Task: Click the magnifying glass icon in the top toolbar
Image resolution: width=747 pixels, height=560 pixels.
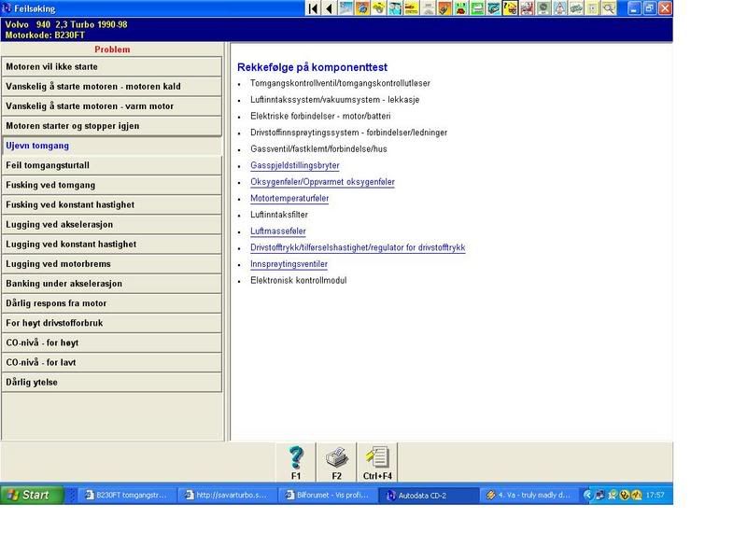Action: [x=609, y=8]
